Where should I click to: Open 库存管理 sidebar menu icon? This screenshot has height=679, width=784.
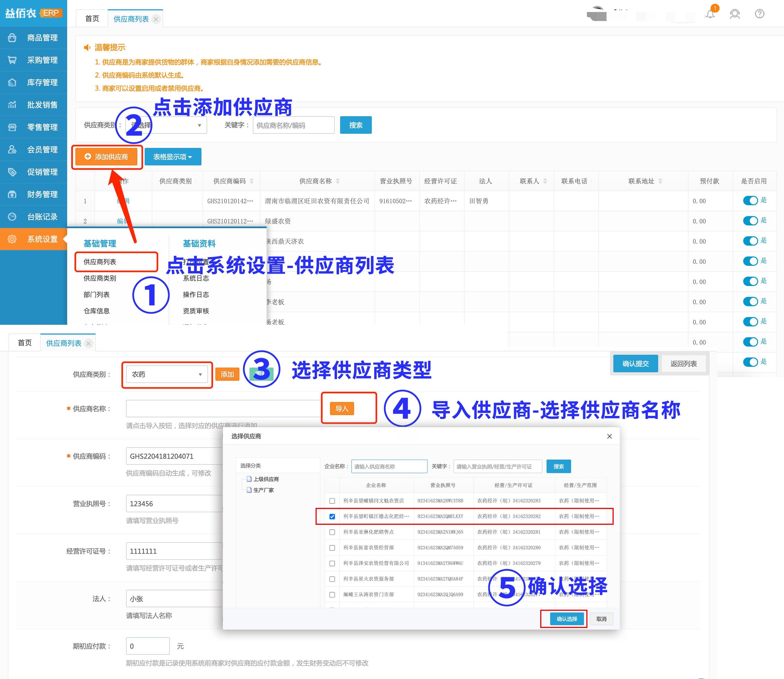[12, 83]
